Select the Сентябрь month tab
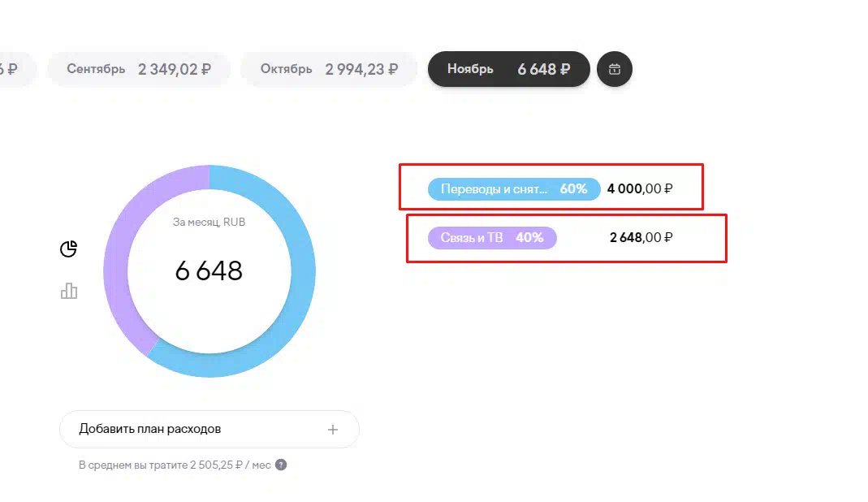This screenshot has width=868, height=502. 138,69
